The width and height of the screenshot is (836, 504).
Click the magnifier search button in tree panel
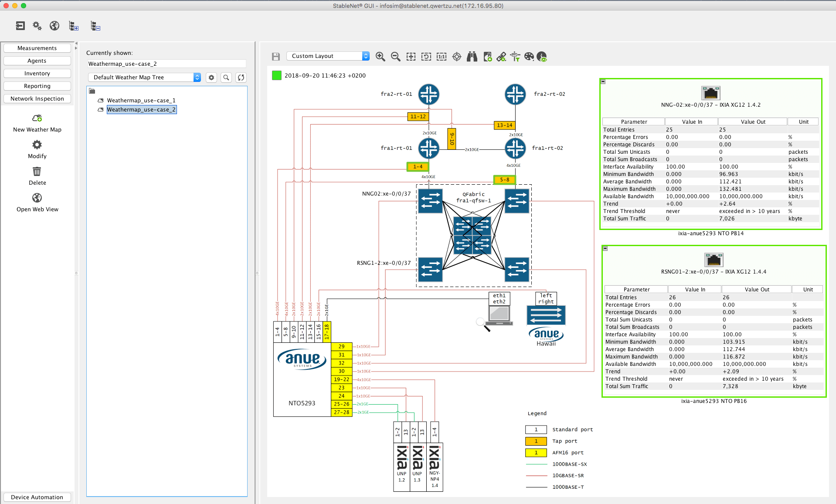click(x=226, y=78)
